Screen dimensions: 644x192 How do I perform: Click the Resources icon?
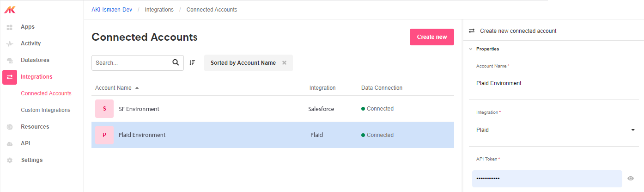[x=9, y=127]
